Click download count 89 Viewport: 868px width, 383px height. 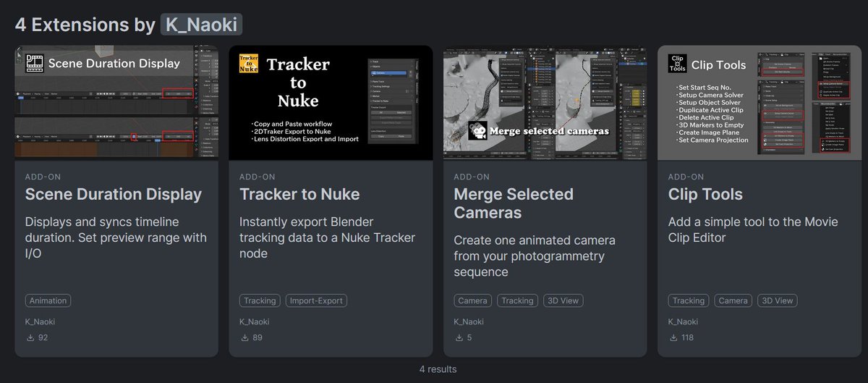point(258,337)
